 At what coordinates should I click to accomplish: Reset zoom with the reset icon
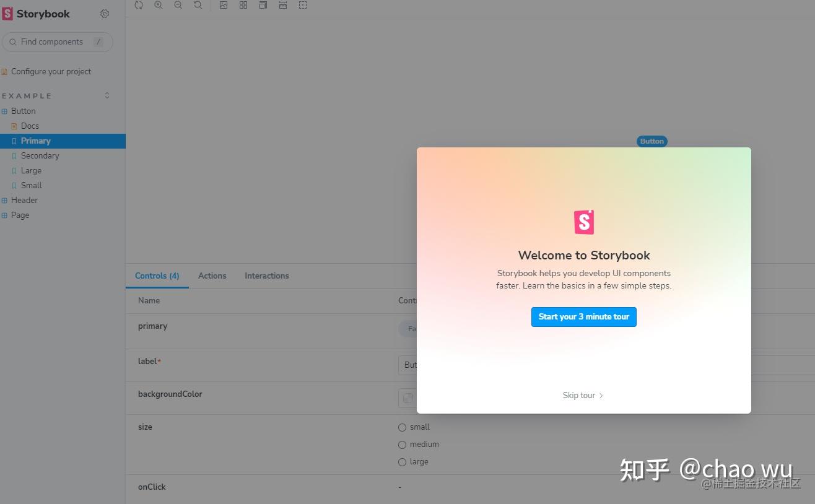click(198, 5)
